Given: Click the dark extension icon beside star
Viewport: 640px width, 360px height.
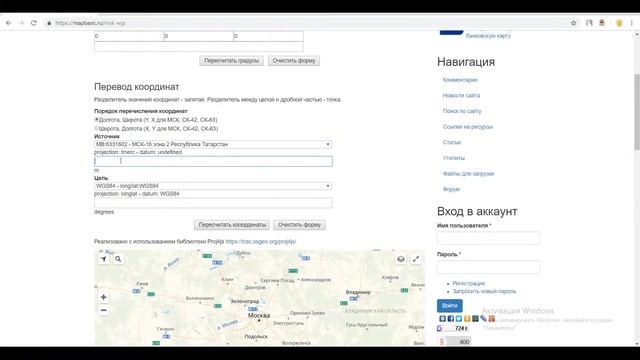Looking at the screenshot, I should tap(589, 23).
